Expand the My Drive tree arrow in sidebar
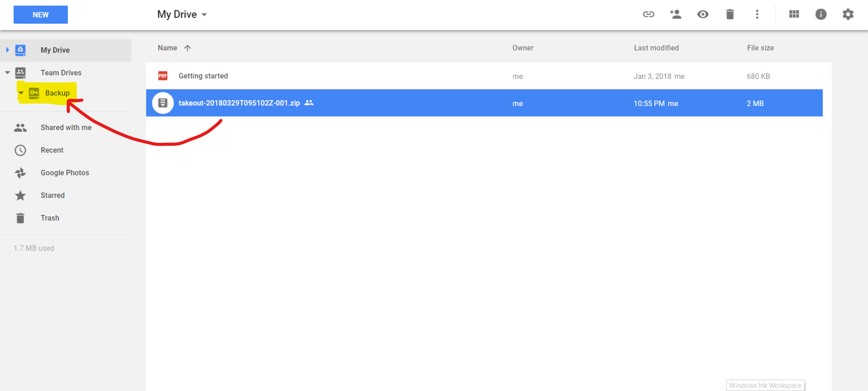The width and height of the screenshot is (868, 391). click(x=8, y=50)
